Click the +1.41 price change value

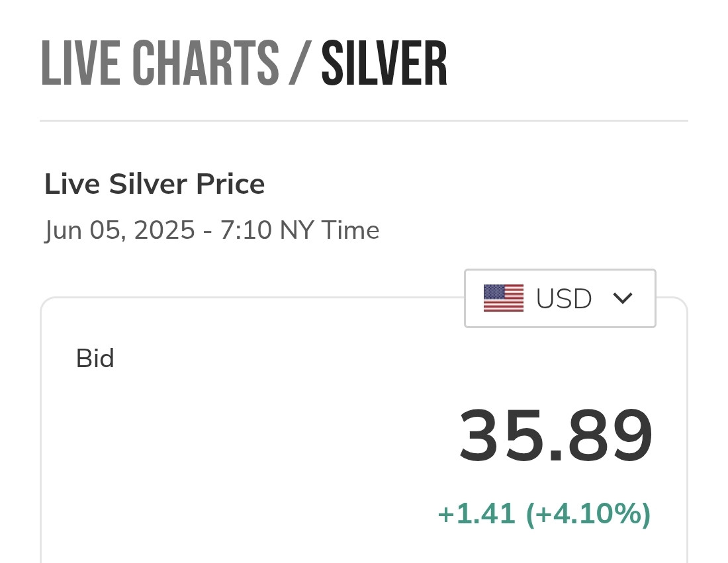[x=477, y=514]
